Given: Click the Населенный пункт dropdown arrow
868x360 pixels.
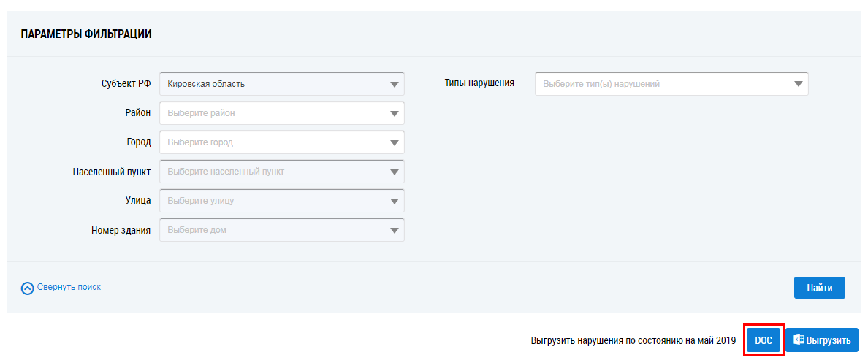Looking at the screenshot, I should tap(395, 172).
